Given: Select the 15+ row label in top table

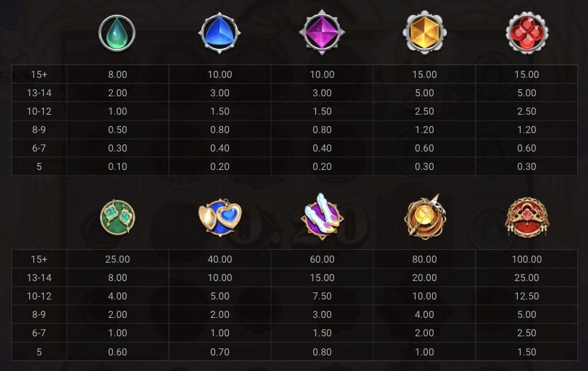Looking at the screenshot, I should pos(39,74).
